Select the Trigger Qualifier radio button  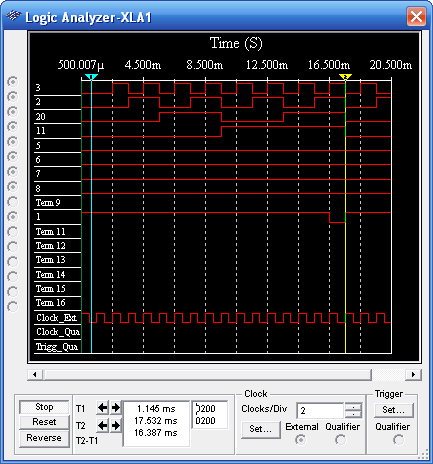tap(398, 440)
